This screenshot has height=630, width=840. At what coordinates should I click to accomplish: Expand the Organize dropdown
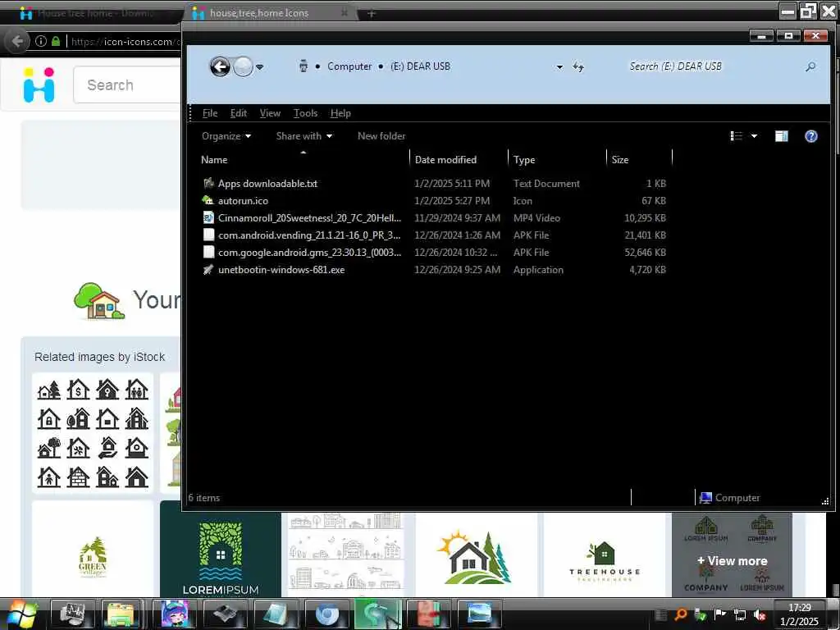(x=226, y=136)
